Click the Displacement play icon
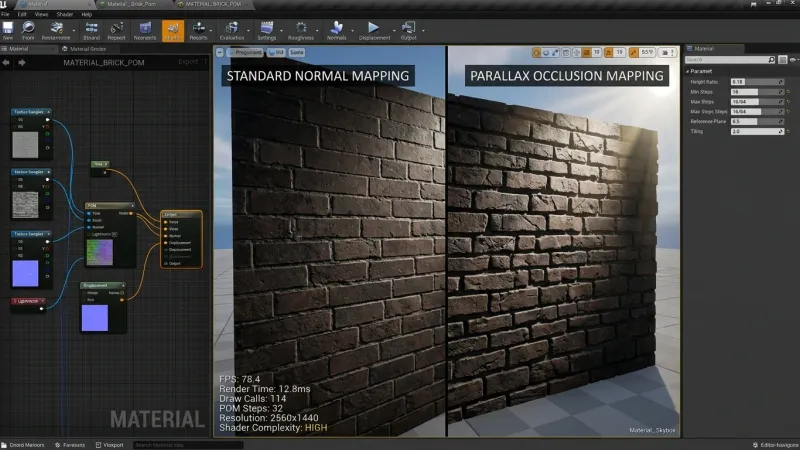 (374, 30)
